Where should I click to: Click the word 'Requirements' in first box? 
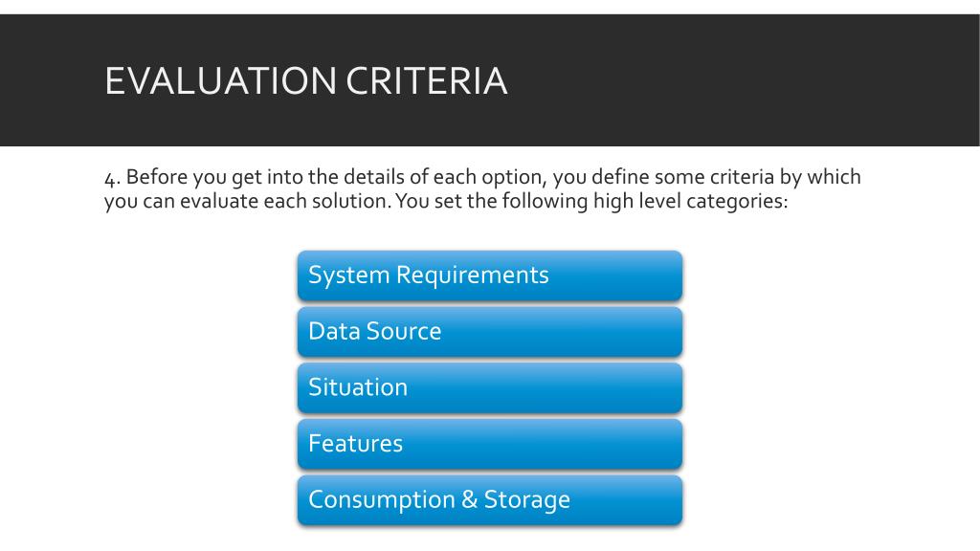473,275
